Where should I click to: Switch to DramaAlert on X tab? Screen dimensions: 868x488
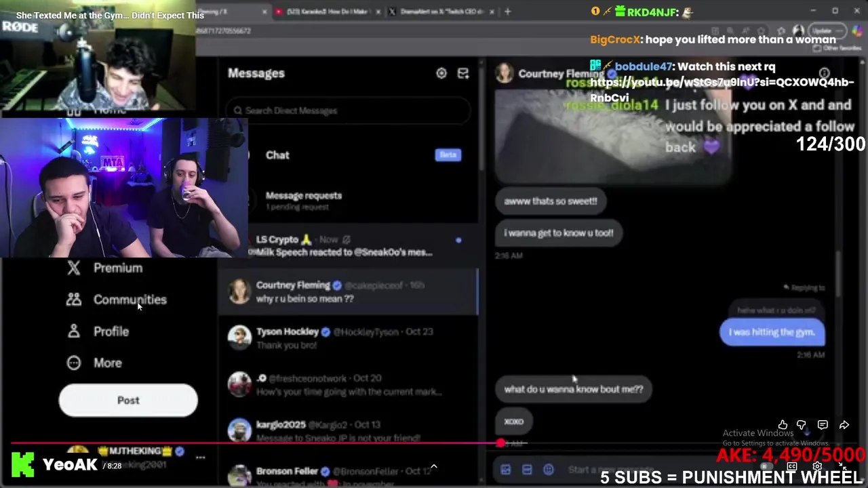[440, 12]
